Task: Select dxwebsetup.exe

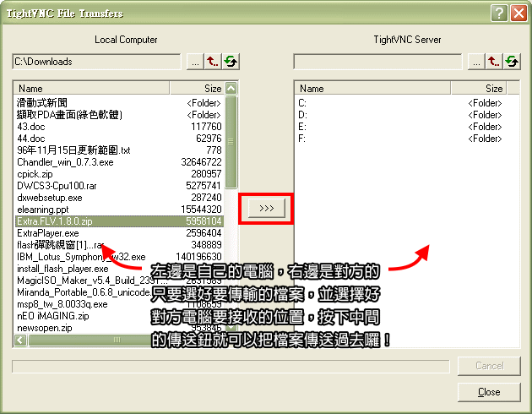Action: (x=119, y=198)
